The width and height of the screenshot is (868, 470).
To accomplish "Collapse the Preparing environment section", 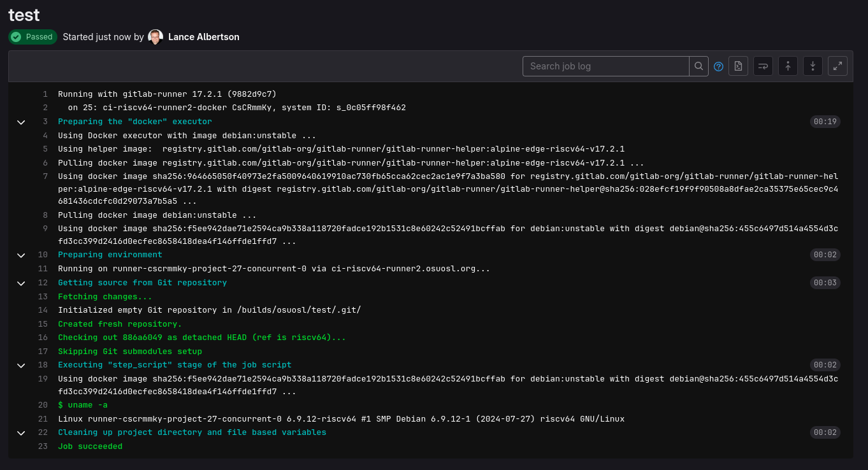I will 21,255.
